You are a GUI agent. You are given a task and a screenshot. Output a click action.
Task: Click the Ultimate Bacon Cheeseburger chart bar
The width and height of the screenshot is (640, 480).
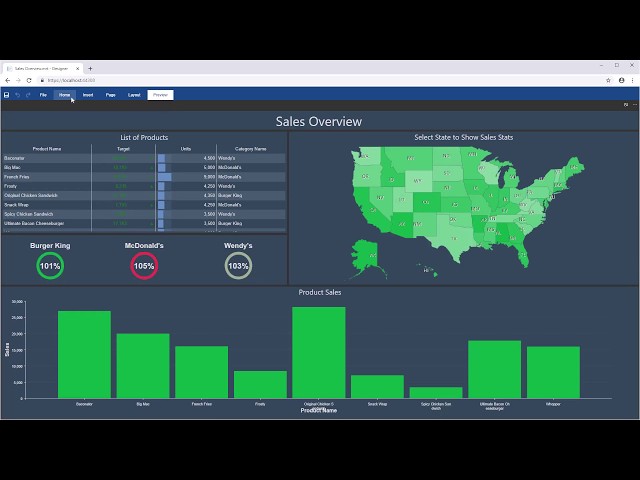495,369
